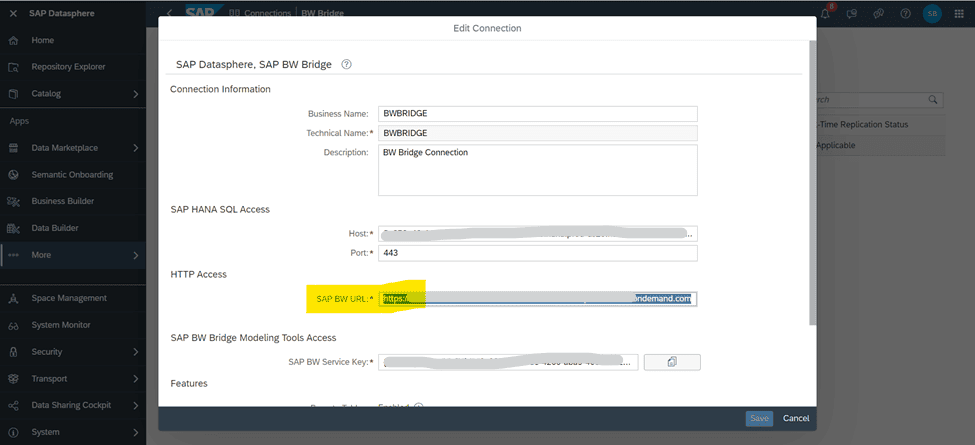Select the HTTP Access section heading

[x=198, y=274]
